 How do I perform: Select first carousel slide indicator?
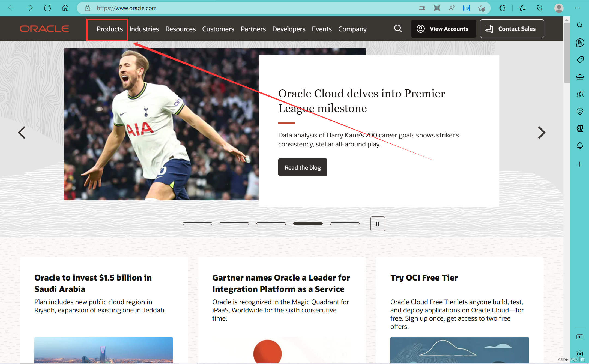point(197,224)
